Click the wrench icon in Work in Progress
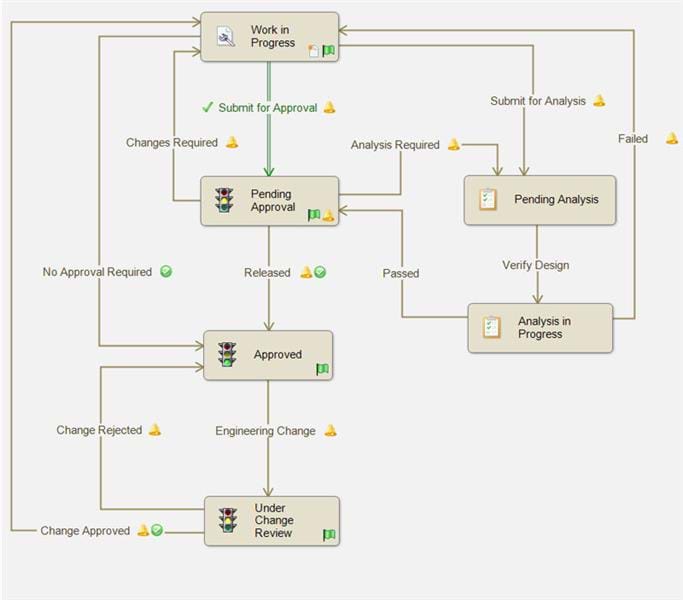683x600 pixels. click(x=226, y=37)
